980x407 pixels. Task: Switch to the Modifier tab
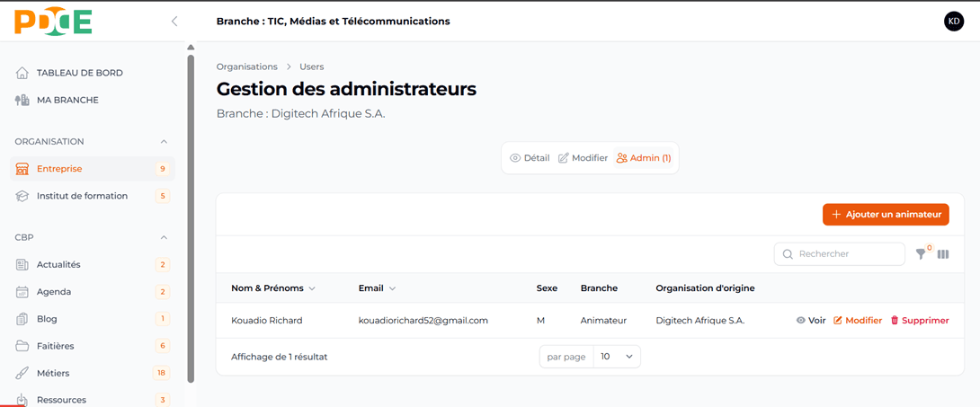pyautogui.click(x=583, y=158)
